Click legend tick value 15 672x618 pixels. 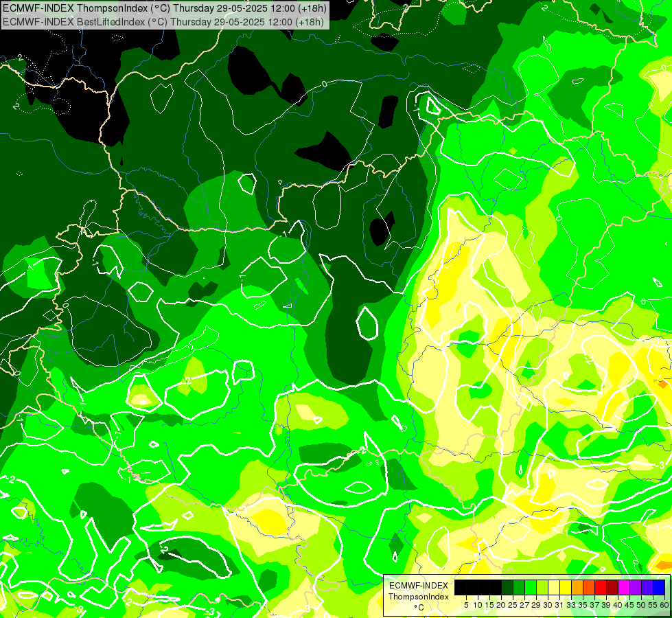[489, 605]
